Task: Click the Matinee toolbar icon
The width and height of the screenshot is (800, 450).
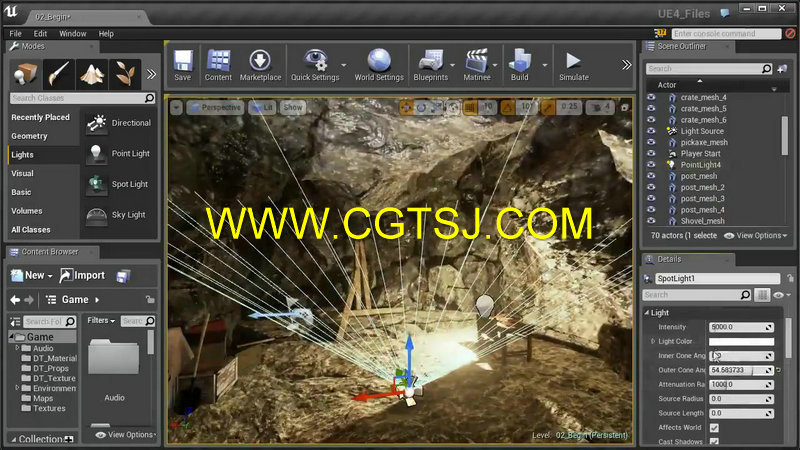Action: [x=477, y=65]
